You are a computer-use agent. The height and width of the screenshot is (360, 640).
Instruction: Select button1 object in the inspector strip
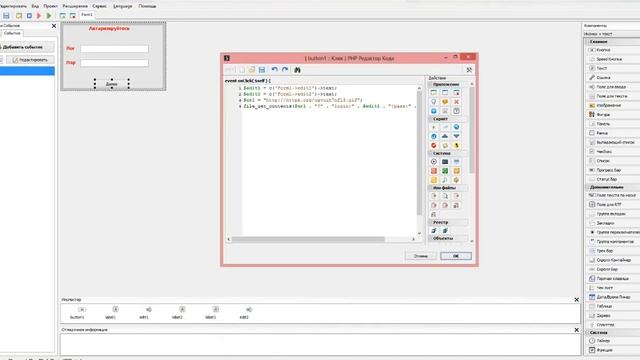pos(77,313)
